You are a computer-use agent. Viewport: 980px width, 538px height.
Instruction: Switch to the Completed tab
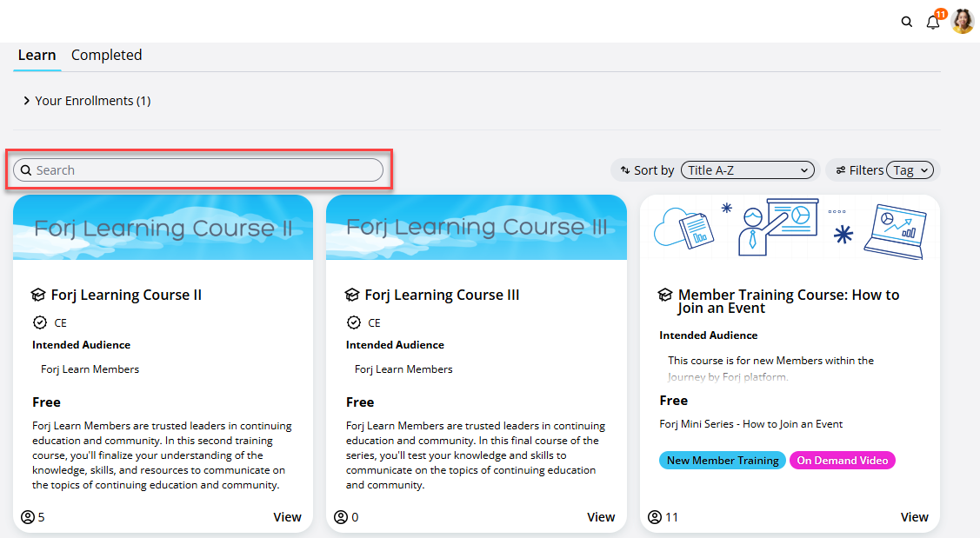point(106,55)
